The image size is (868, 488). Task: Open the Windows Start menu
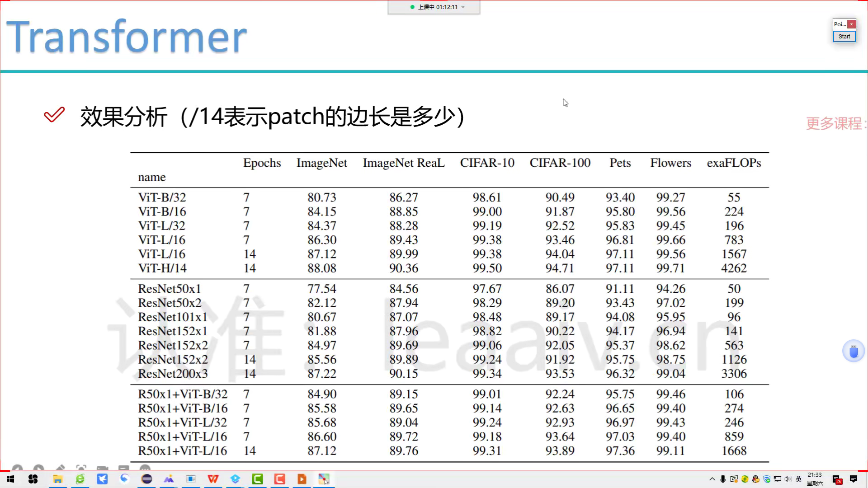(x=10, y=479)
